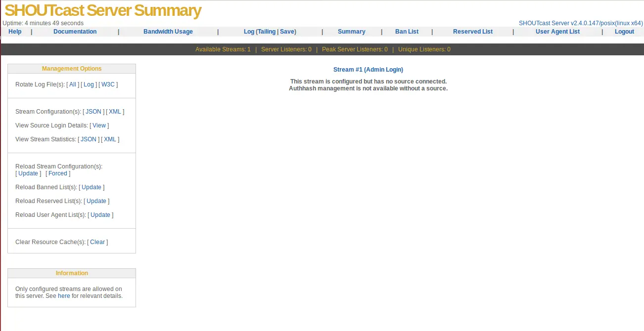View Stream Statistics as JSON
Screen dimensions: 644x331
click(89, 139)
